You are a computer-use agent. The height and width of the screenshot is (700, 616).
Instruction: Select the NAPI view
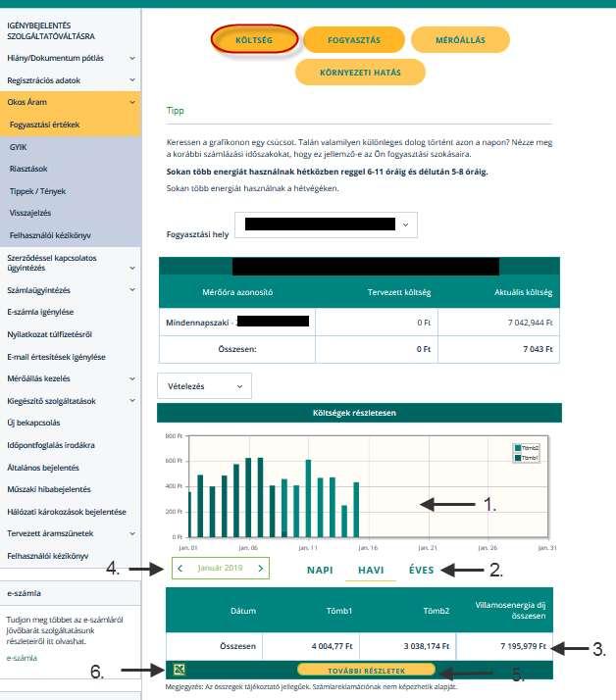tap(320, 570)
